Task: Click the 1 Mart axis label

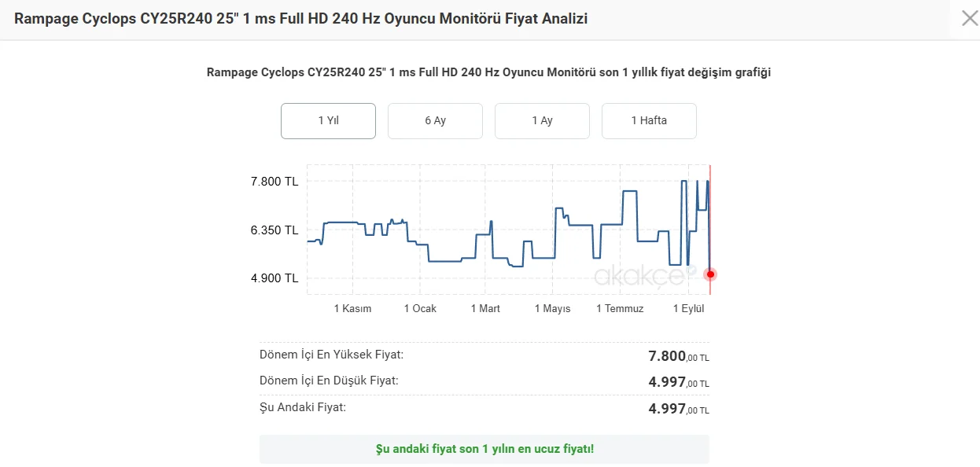Action: (x=485, y=308)
